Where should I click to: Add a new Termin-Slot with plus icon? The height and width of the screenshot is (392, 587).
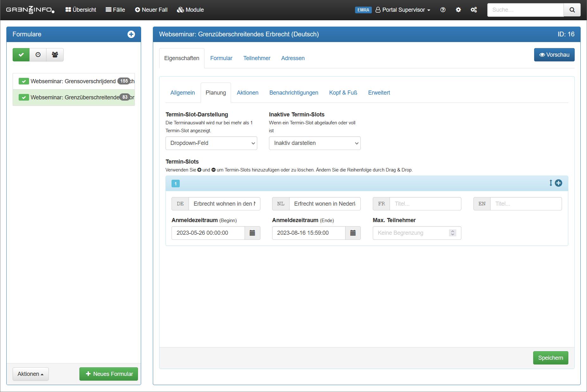click(559, 183)
